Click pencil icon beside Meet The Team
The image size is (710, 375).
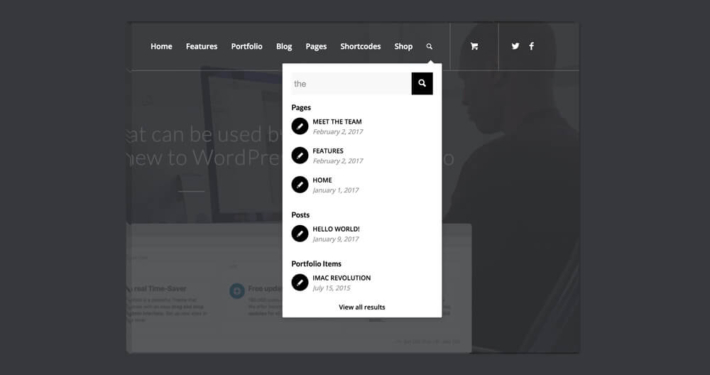pyautogui.click(x=300, y=126)
